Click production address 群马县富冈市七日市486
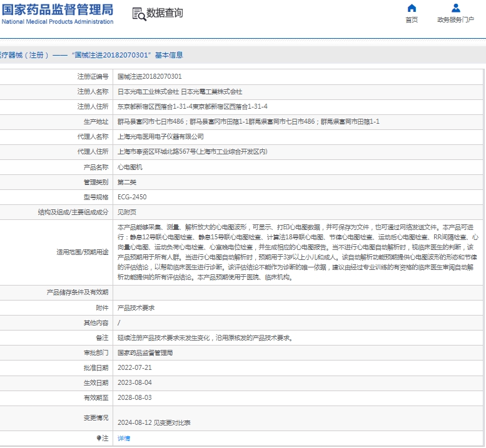The height and width of the screenshot is (448, 486). pyautogui.click(x=151, y=121)
